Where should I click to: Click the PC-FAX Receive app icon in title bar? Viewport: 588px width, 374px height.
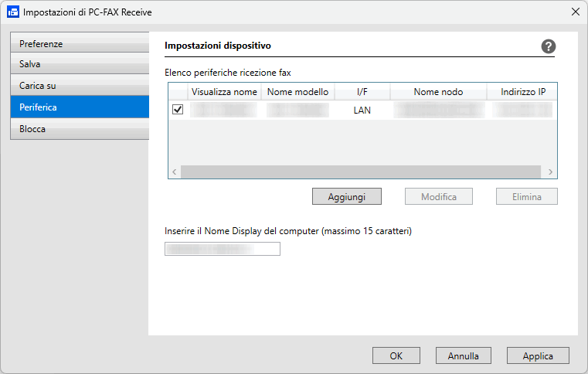pyautogui.click(x=13, y=12)
